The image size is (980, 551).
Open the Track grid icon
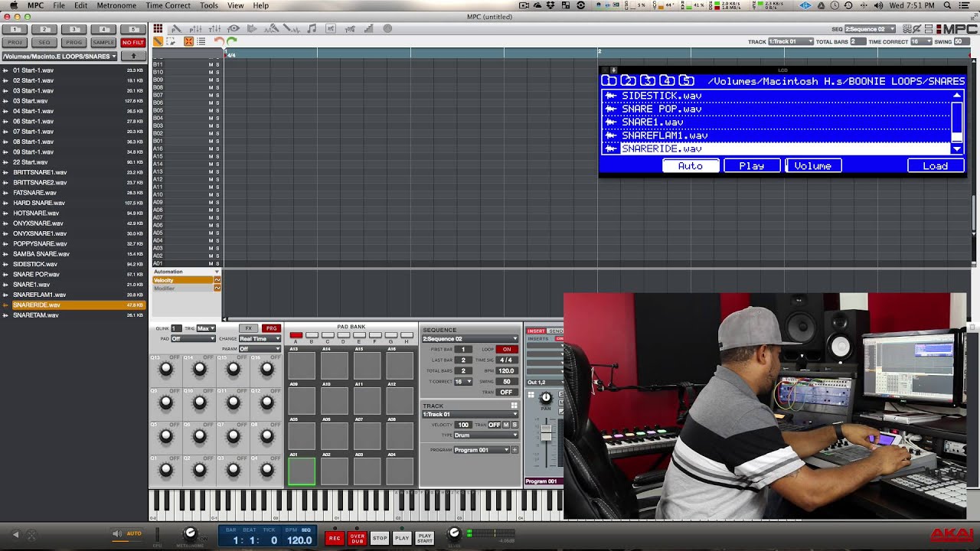(514, 406)
